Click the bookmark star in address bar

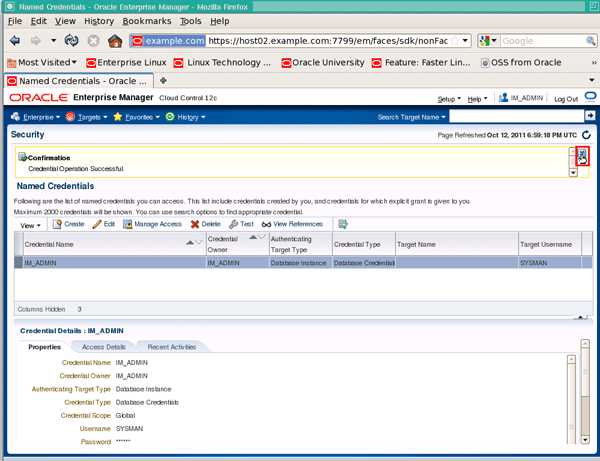point(454,41)
